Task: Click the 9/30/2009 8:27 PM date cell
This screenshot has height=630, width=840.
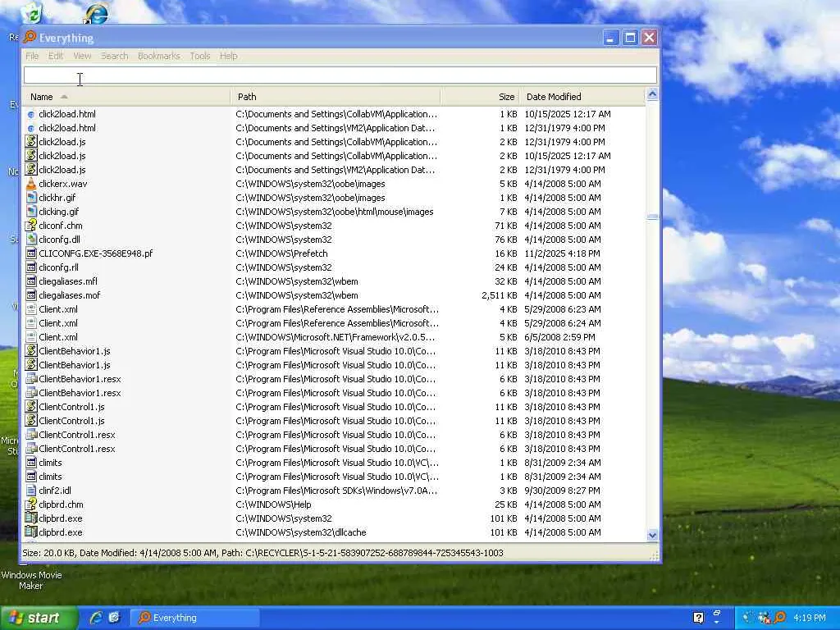Action: pyautogui.click(x=562, y=491)
